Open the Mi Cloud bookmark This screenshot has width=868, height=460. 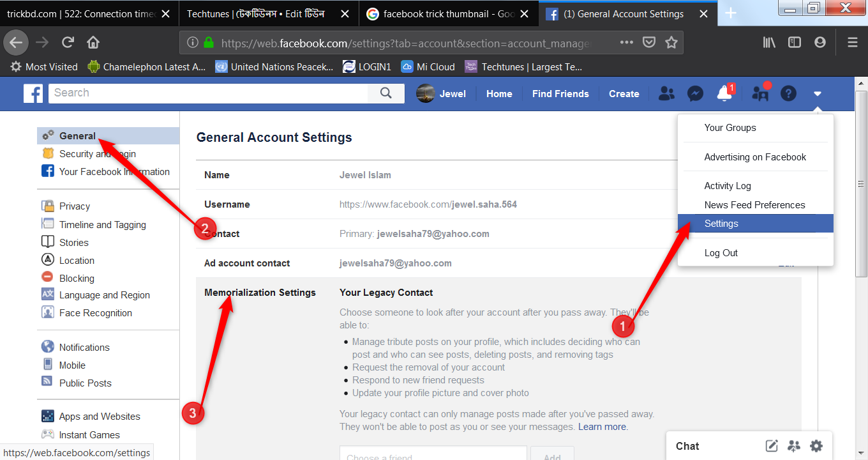point(428,66)
